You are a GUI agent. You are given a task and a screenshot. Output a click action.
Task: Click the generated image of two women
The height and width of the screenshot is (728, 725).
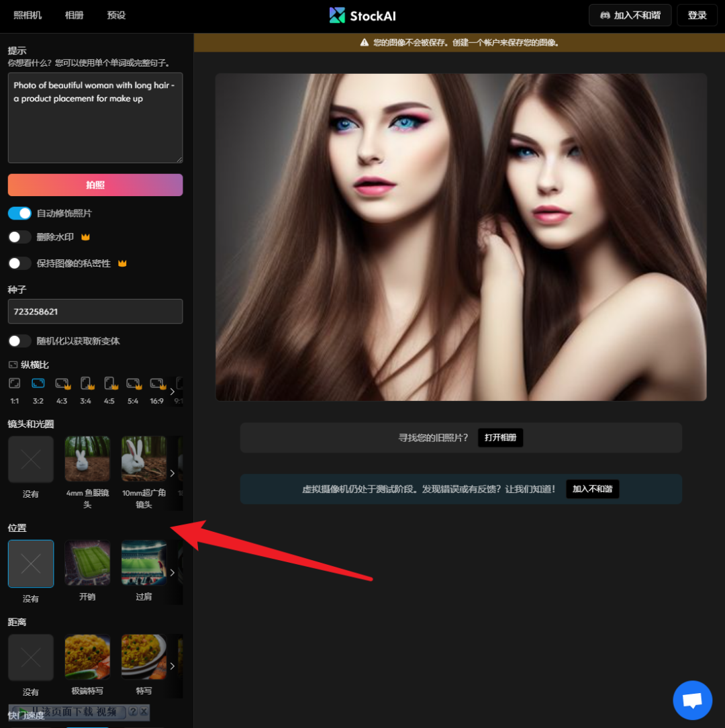[x=461, y=237]
